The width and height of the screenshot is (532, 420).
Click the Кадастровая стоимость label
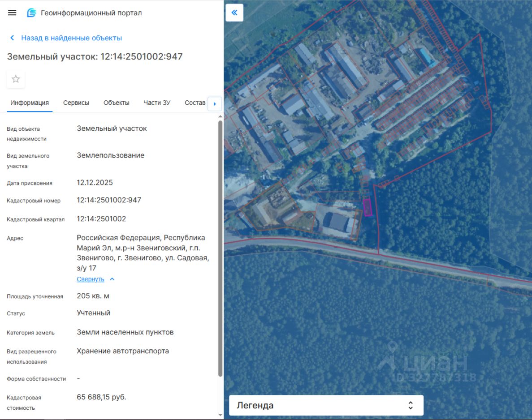pos(24,403)
